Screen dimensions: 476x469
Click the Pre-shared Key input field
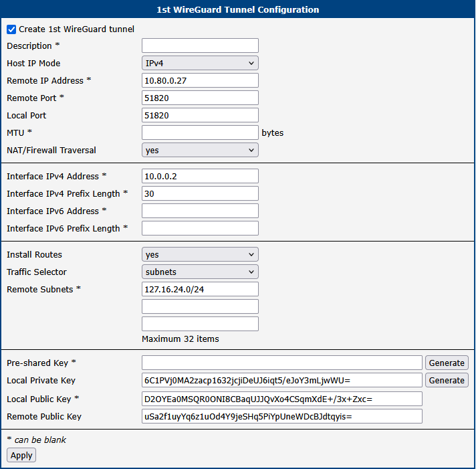[x=282, y=363]
